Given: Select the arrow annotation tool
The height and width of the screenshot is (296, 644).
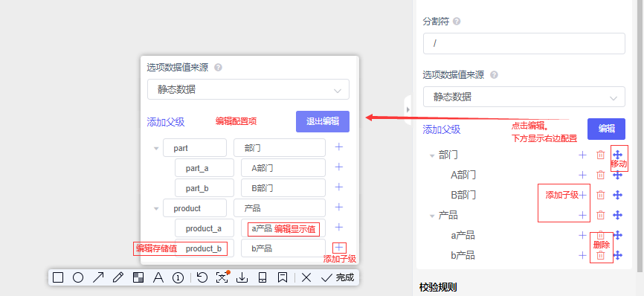Looking at the screenshot, I should pyautogui.click(x=98, y=278).
